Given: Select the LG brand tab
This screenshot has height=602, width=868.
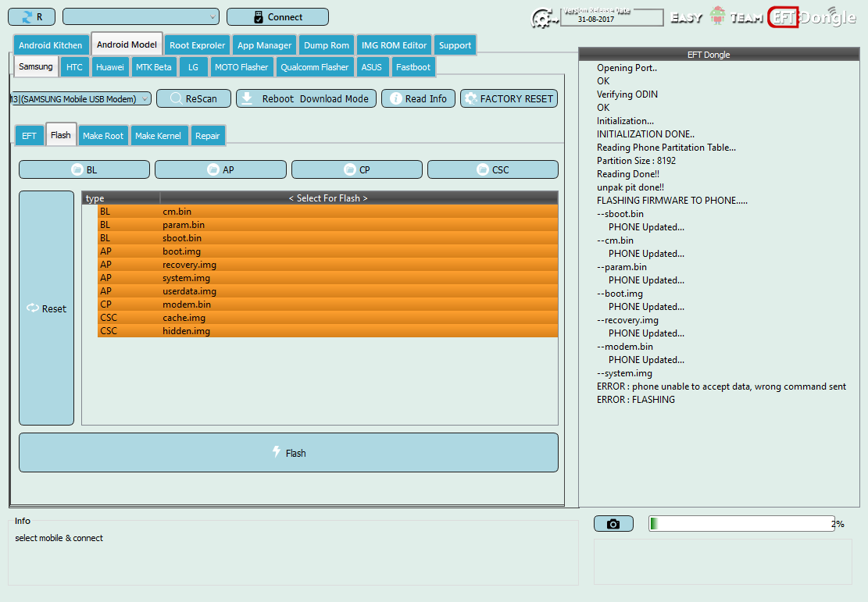Looking at the screenshot, I should pos(193,67).
